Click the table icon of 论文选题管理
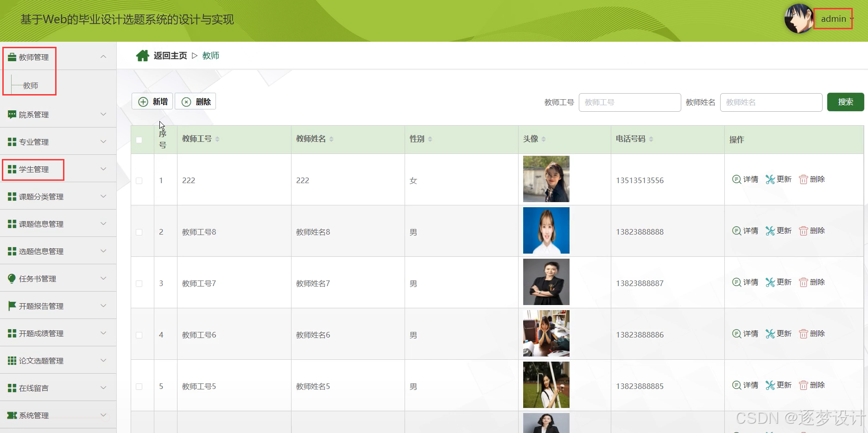Viewport: 868px width, 433px height. 12,361
